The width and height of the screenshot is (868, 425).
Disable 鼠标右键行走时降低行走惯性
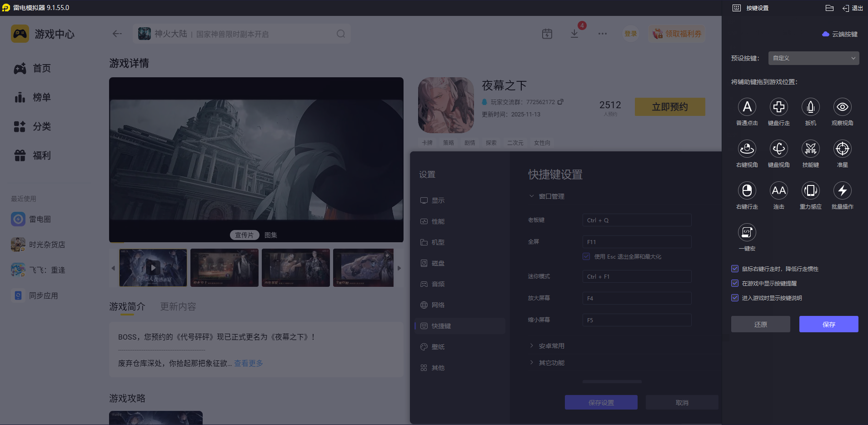coord(735,269)
